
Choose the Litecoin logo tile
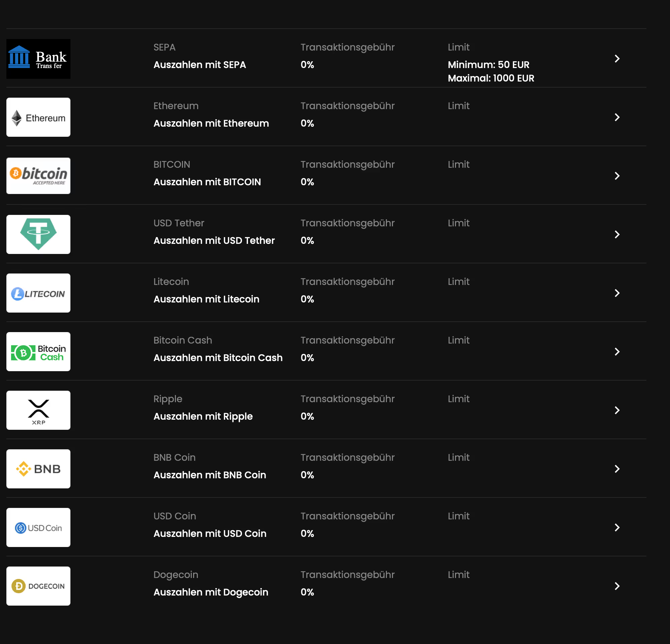(38, 293)
